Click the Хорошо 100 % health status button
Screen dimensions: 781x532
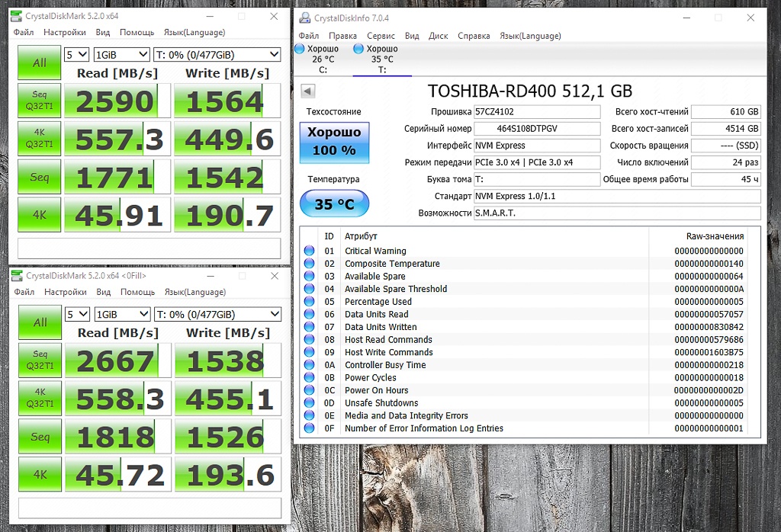[x=334, y=143]
